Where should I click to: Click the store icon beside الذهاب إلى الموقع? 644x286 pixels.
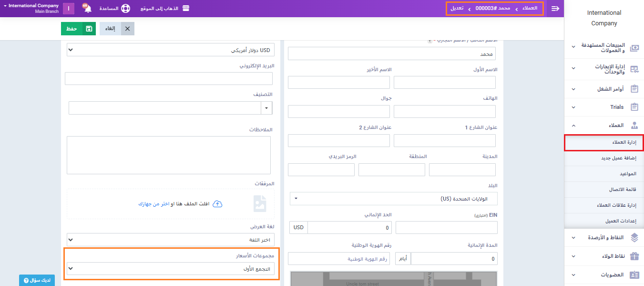pyautogui.click(x=186, y=9)
